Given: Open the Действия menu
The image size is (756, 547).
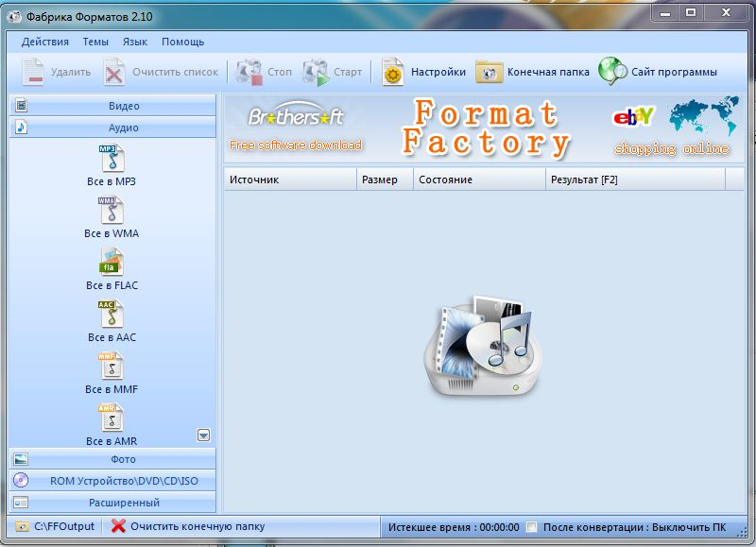Looking at the screenshot, I should (45, 42).
